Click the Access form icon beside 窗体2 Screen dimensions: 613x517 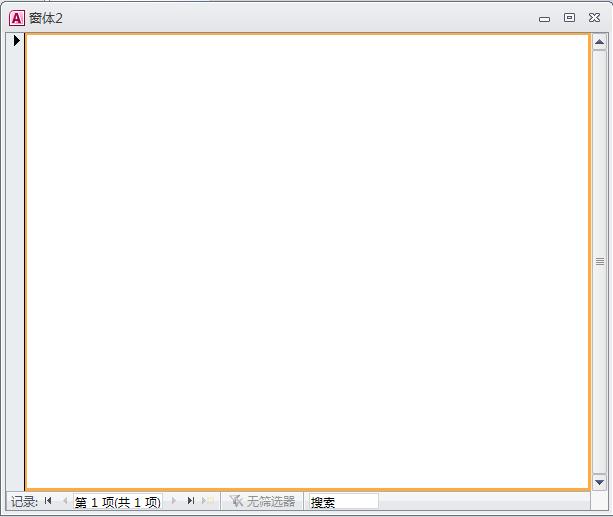pos(17,18)
